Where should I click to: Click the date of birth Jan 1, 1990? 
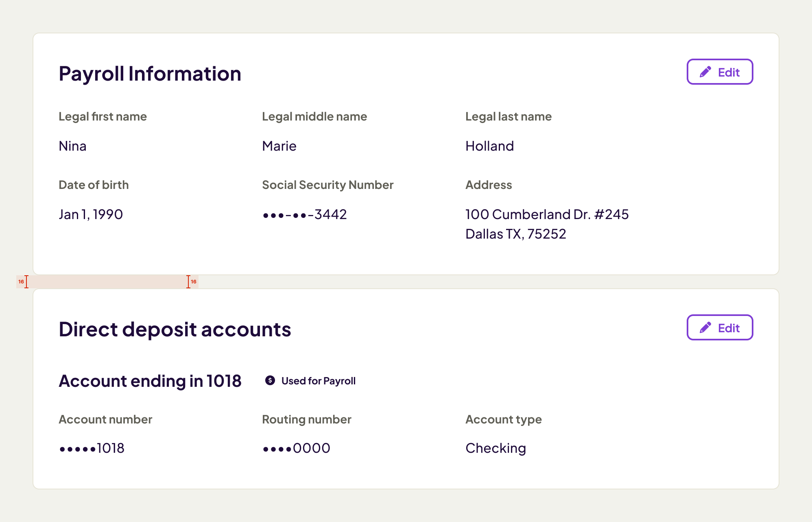tap(91, 215)
